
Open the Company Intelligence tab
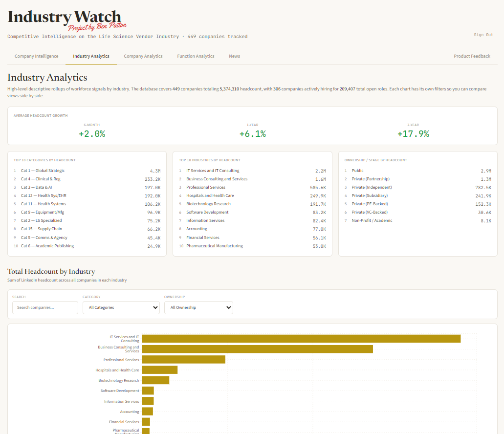36,56
